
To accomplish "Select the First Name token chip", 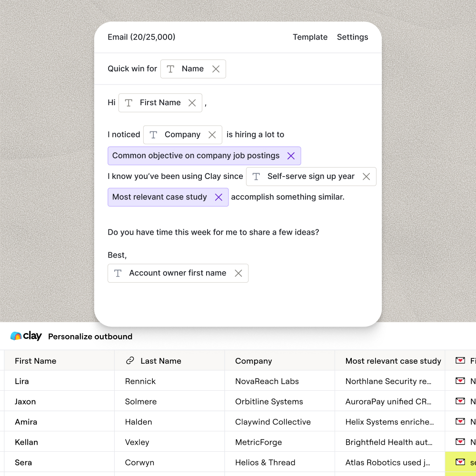I will pyautogui.click(x=160, y=103).
